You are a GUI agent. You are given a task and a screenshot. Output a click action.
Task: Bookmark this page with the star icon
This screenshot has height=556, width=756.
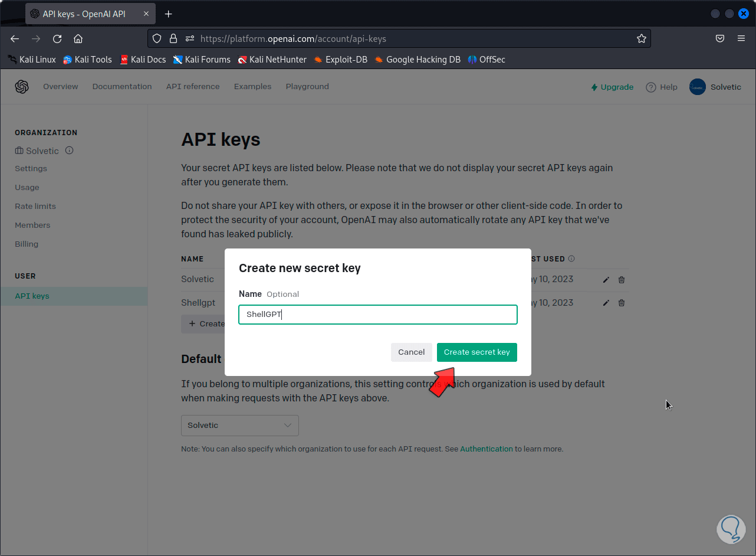(642, 39)
